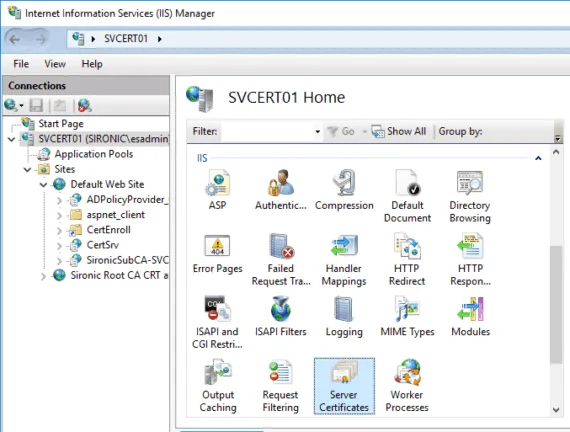This screenshot has height=432, width=570.
Task: Open the Worker Processes feature
Action: (407, 386)
